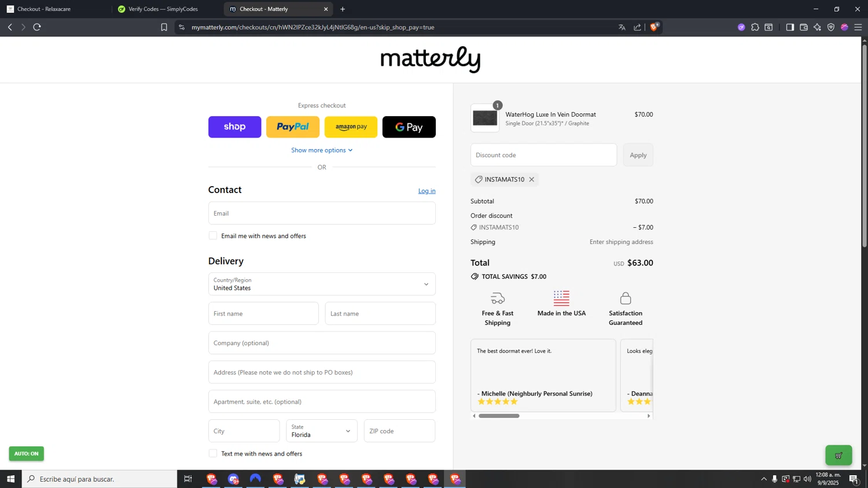Reload the current page
868x488 pixels.
click(37, 27)
